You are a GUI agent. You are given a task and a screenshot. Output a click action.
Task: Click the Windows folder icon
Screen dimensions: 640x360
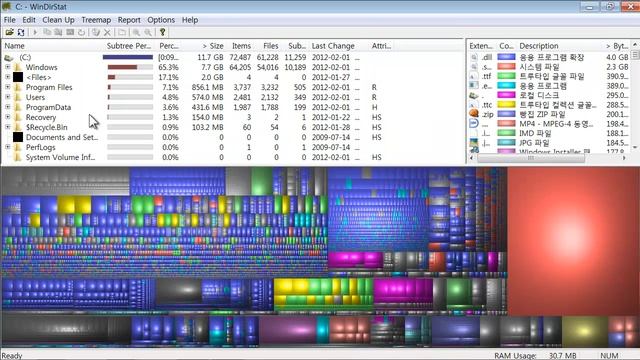(x=18, y=67)
